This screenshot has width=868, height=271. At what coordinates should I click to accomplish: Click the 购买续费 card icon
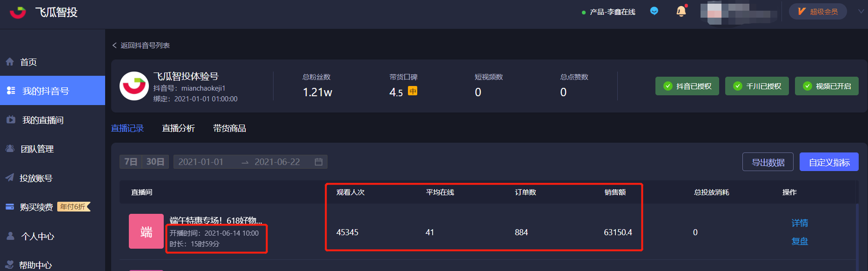[10, 207]
